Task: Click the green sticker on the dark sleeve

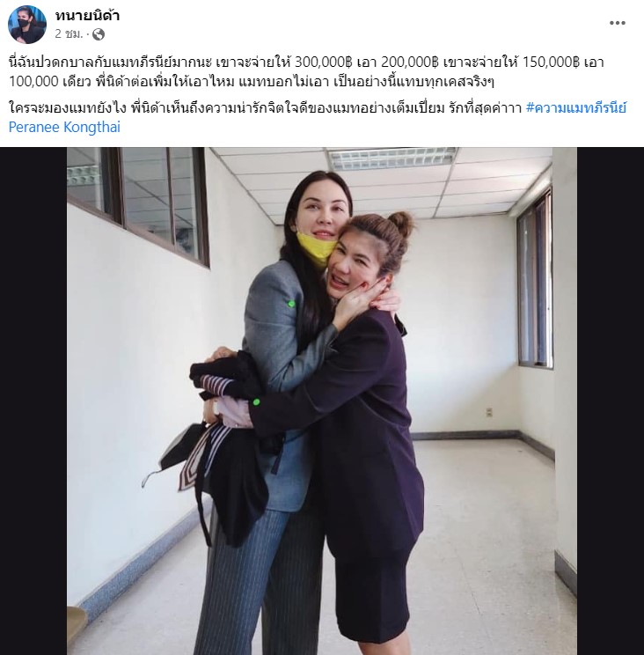Action: pos(256,402)
